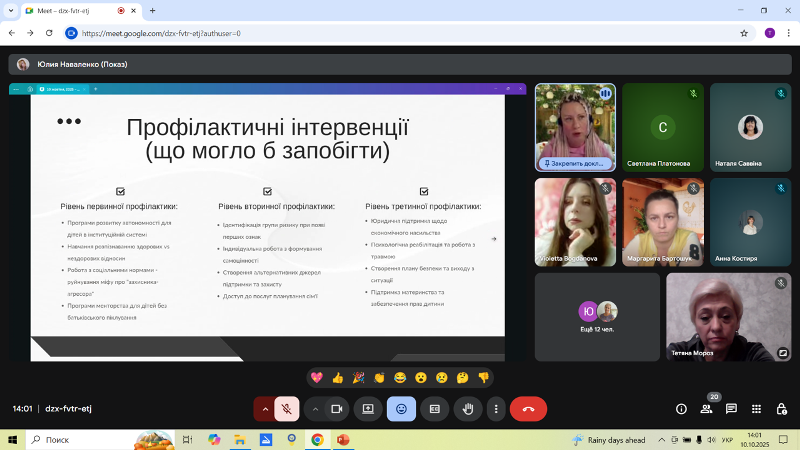Send the heart emoji reaction
Image resolution: width=800 pixels, height=450 pixels.
(317, 377)
